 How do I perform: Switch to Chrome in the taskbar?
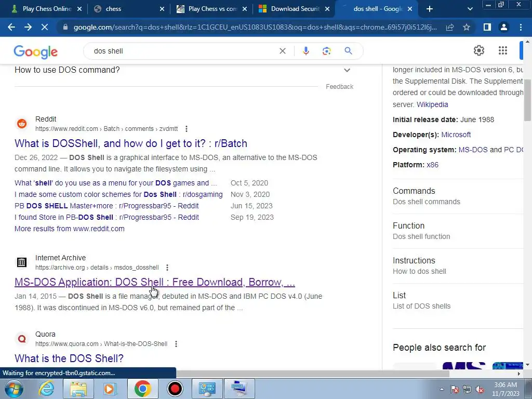point(142,389)
